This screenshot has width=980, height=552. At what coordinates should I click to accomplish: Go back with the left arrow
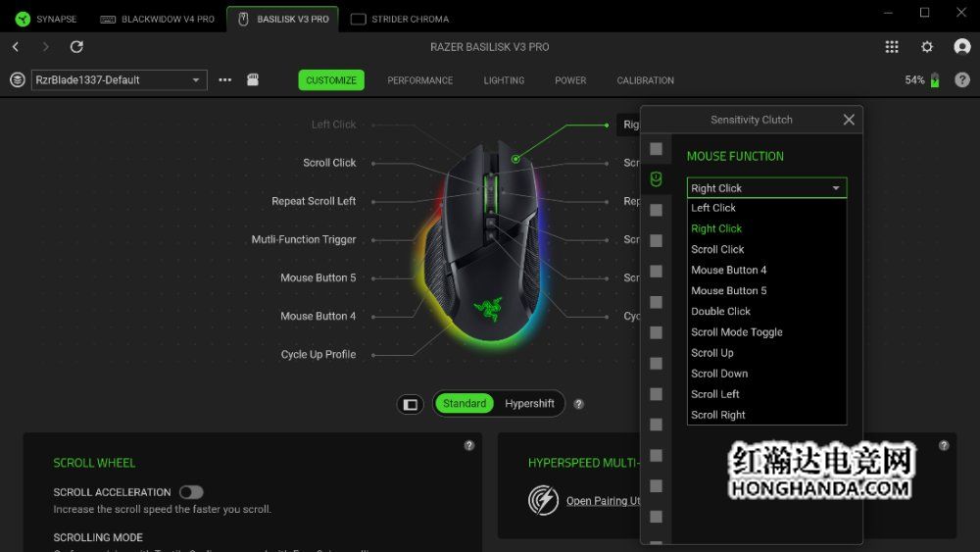point(16,46)
